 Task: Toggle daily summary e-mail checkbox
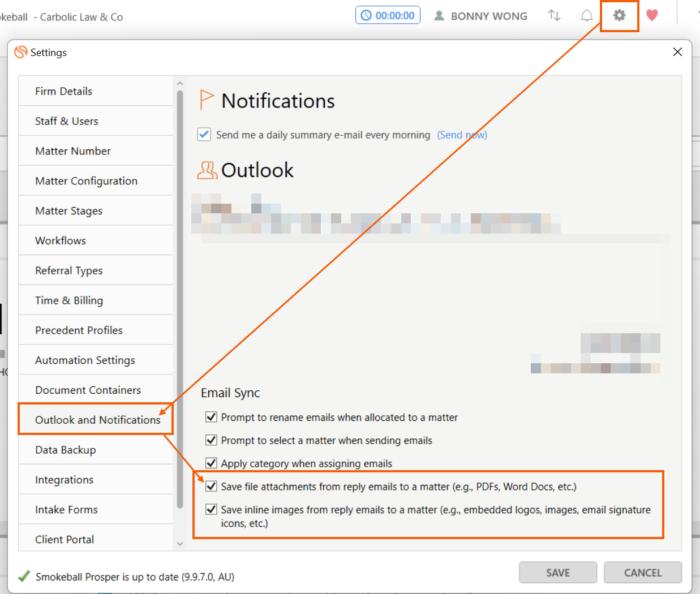(x=204, y=135)
